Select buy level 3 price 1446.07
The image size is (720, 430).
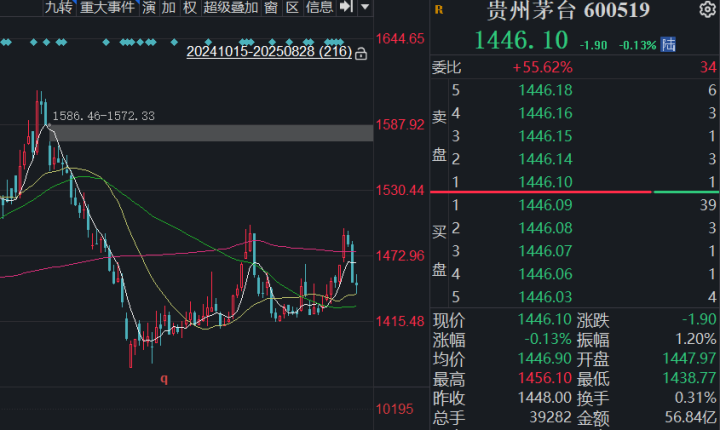[545, 251]
